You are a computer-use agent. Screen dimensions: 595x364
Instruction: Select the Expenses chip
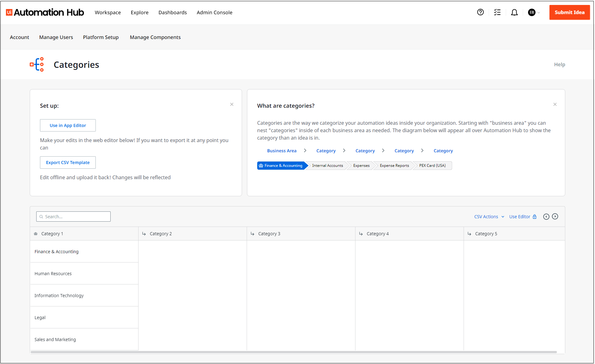point(361,166)
